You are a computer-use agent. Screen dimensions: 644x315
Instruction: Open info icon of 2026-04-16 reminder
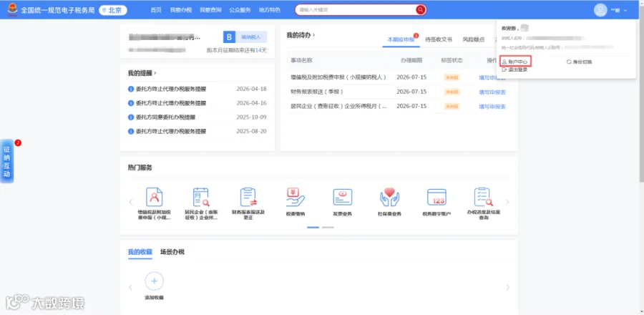click(131, 103)
